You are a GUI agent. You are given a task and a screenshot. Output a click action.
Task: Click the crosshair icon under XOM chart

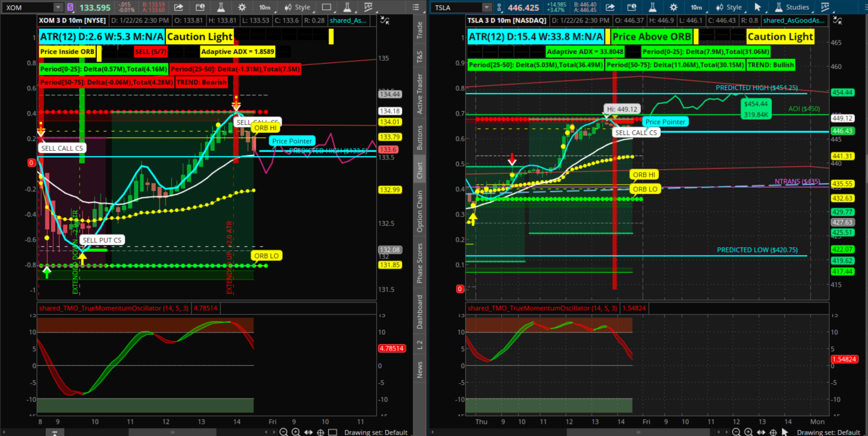[x=320, y=432]
